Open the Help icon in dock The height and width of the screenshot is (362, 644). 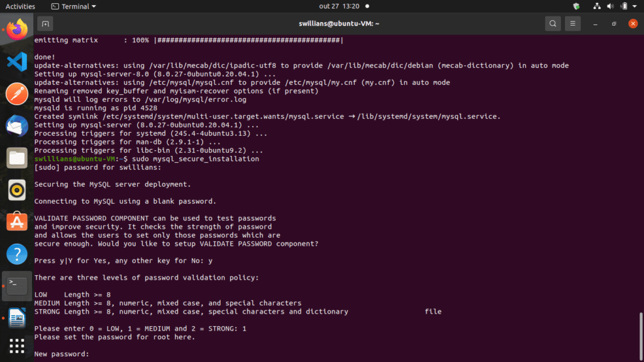[x=17, y=255]
